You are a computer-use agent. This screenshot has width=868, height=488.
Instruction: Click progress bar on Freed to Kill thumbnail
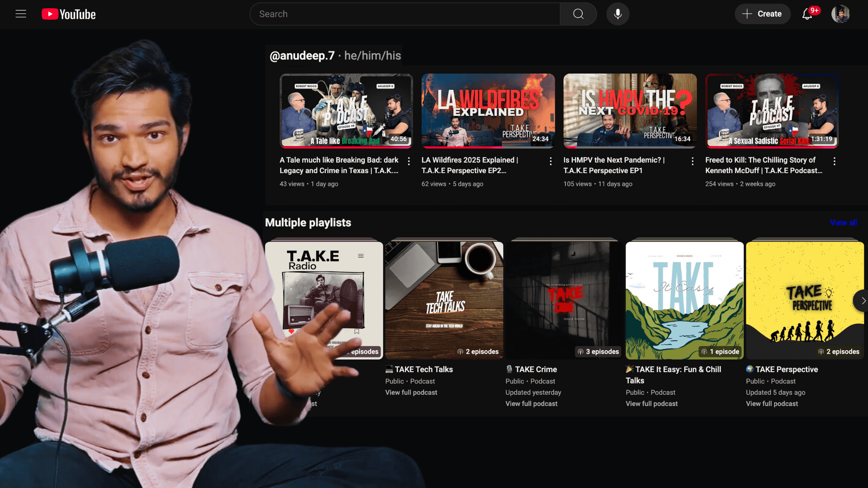click(772, 147)
